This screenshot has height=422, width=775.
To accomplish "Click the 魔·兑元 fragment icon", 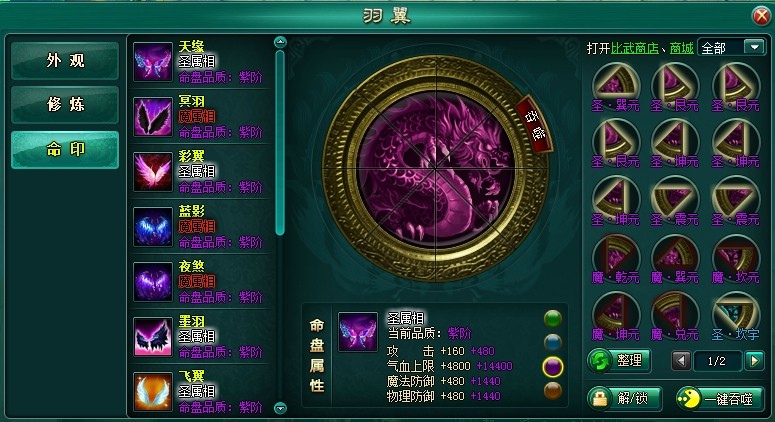I will [x=676, y=311].
